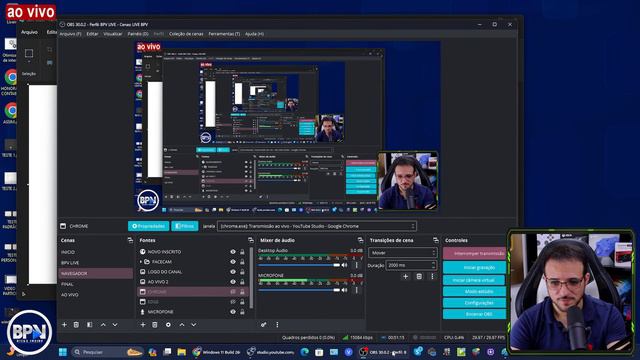
Task: Open the scene transition type dropdown
Action: click(x=402, y=253)
